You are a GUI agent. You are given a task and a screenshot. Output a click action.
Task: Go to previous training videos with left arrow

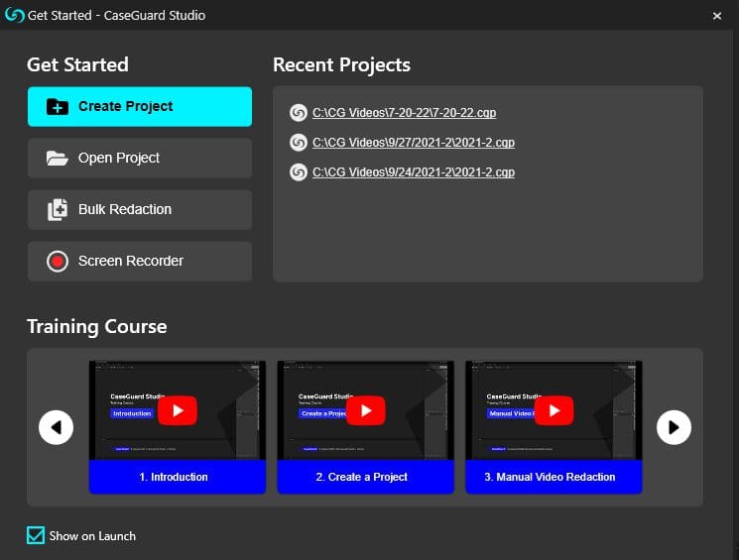click(57, 427)
